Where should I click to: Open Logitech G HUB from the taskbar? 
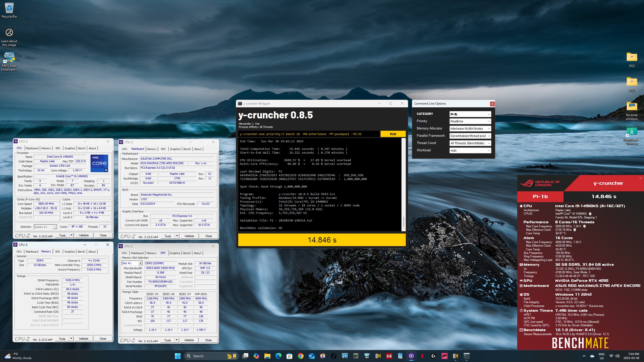tap(433, 356)
